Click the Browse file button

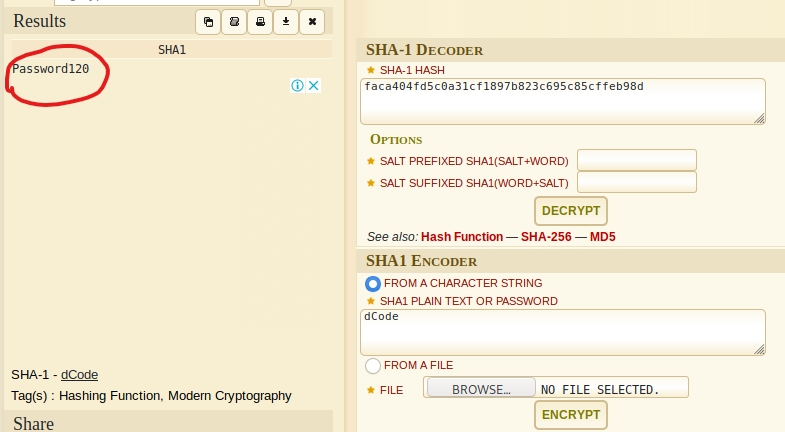point(481,388)
